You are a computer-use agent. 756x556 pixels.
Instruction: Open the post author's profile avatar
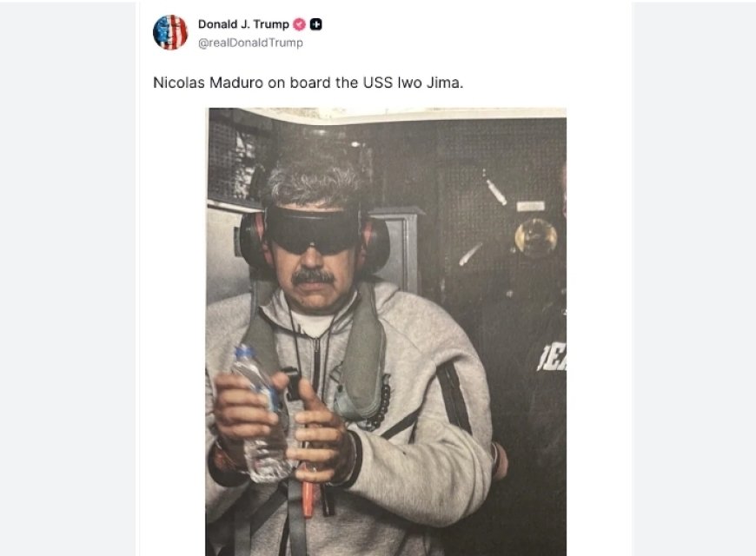click(x=170, y=32)
